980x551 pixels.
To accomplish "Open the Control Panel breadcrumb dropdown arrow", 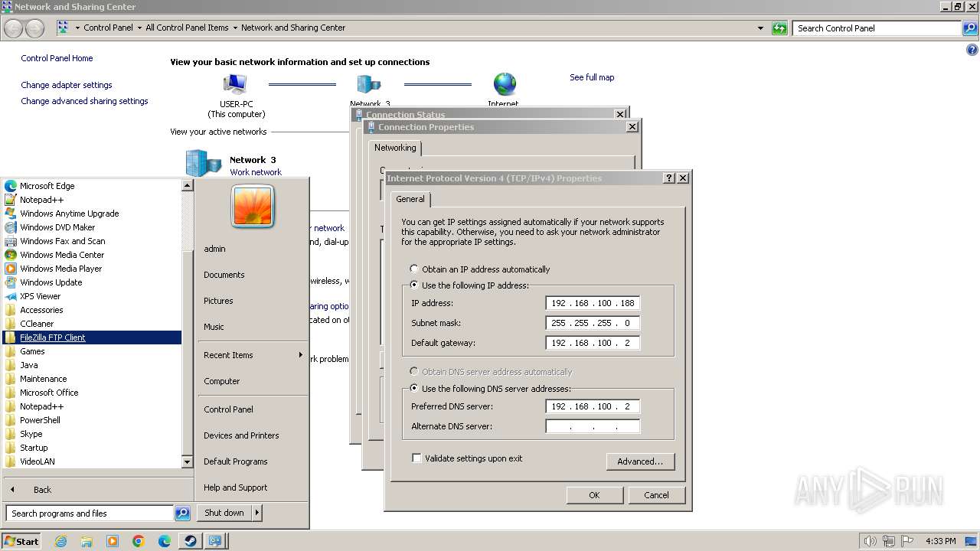I will coord(139,28).
